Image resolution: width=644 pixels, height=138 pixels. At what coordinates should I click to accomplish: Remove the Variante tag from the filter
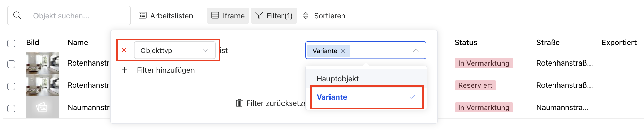pyautogui.click(x=343, y=51)
